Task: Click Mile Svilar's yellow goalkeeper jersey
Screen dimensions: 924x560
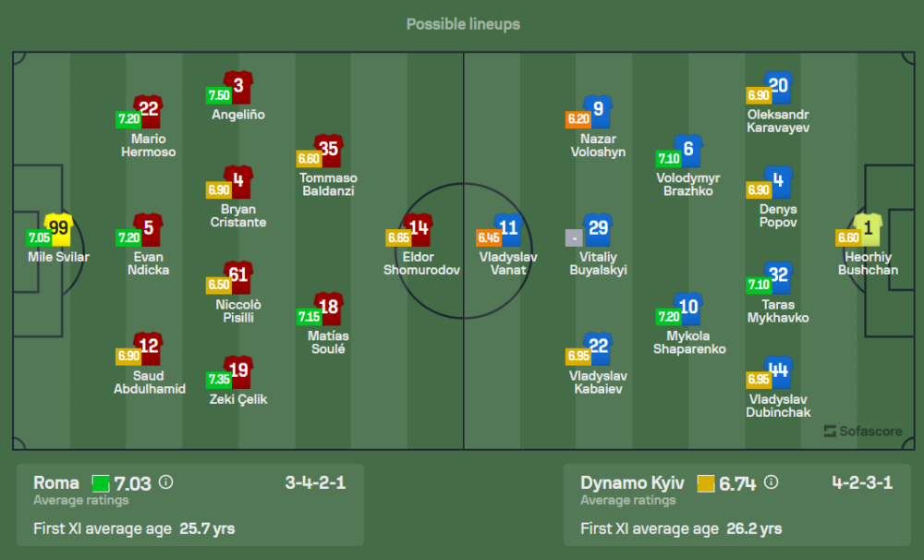Action: 58,227
